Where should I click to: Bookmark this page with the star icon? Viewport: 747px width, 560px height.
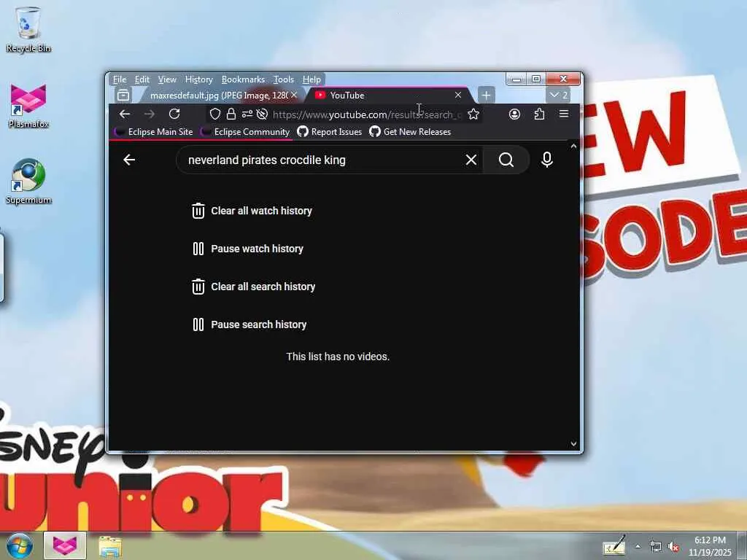[473, 114]
